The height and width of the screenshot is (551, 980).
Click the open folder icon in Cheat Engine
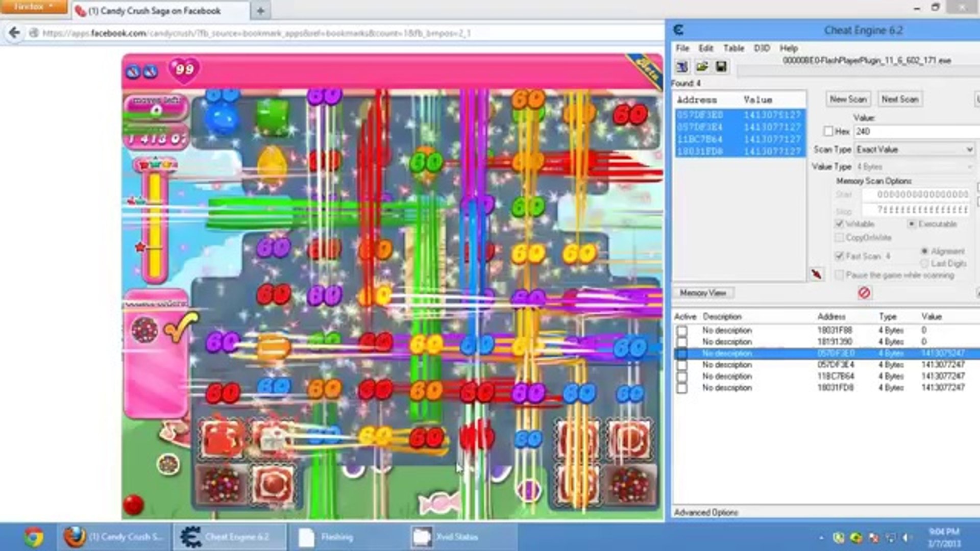click(x=702, y=67)
